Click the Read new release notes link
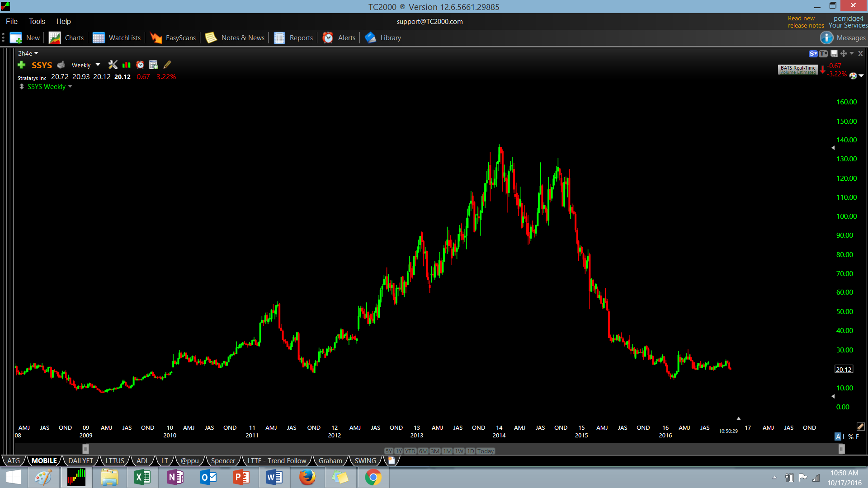The height and width of the screenshot is (488, 868). tap(806, 22)
